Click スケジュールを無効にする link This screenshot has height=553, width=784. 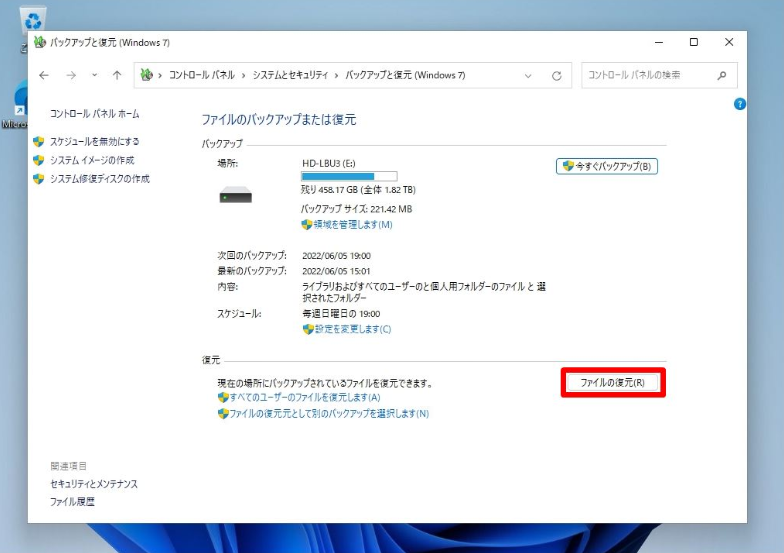click(x=94, y=142)
